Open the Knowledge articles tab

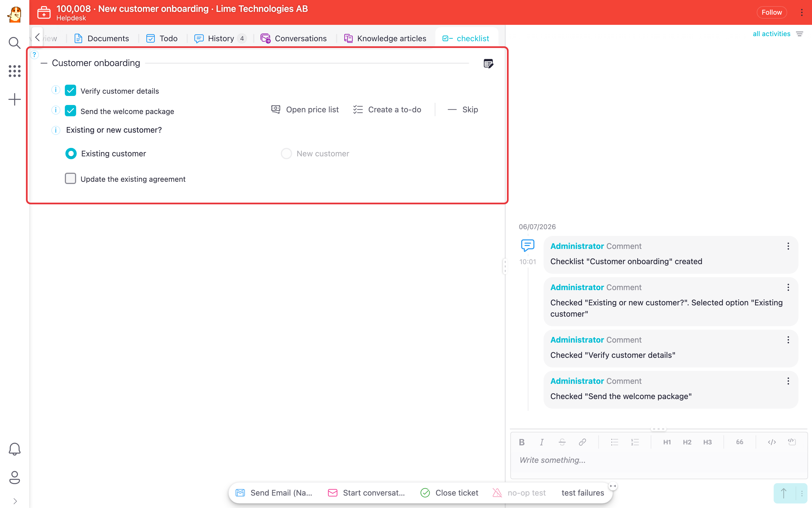coord(385,38)
